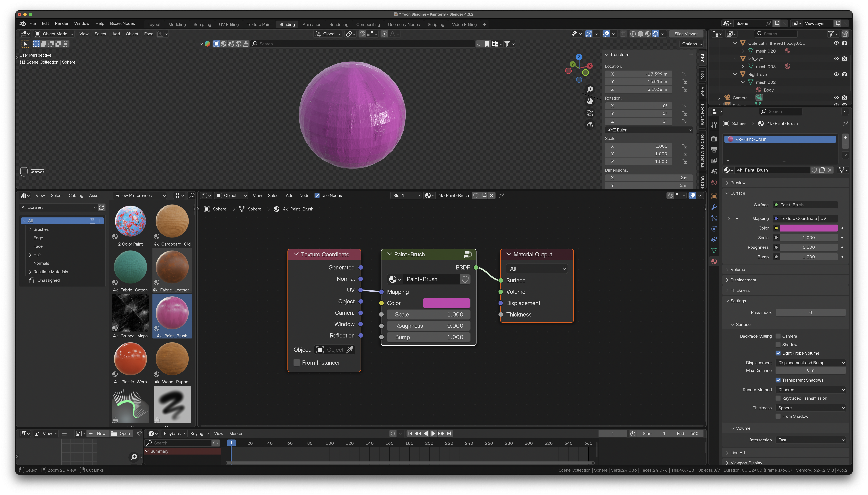The image size is (868, 495).
Task: Click the fake user shield in node header
Action: 476,195
